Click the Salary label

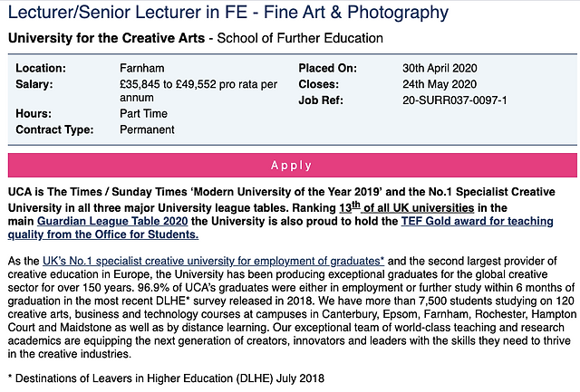click(x=34, y=84)
